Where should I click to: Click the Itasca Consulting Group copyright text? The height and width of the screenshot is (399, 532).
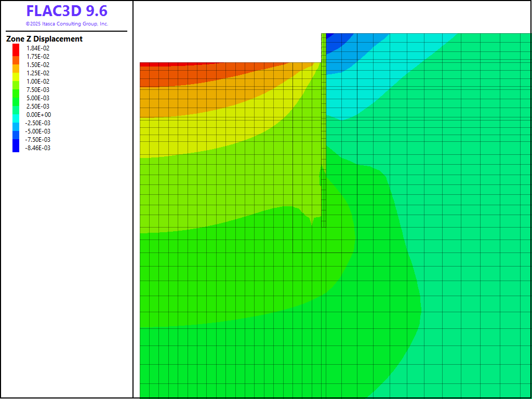[x=66, y=24]
